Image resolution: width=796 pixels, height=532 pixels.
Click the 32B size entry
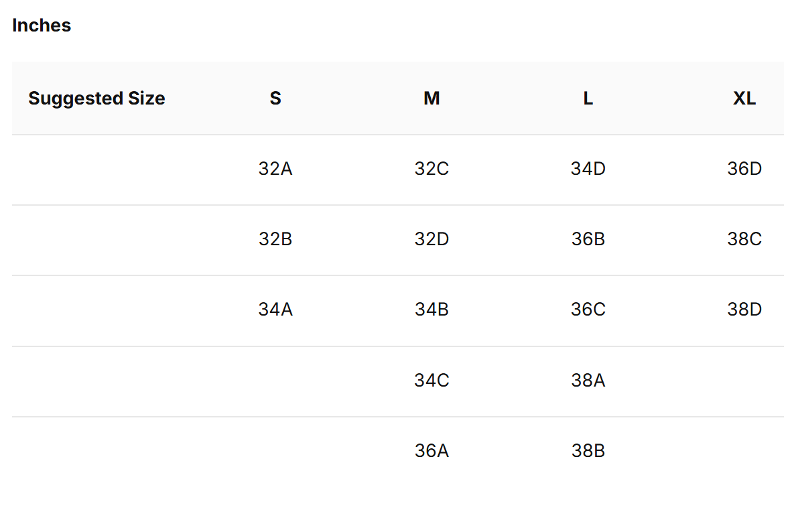275,239
